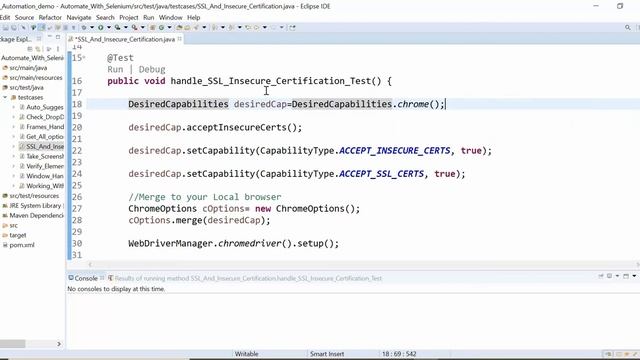The height and width of the screenshot is (360, 640).
Task: Toggle Link with Editor in Package Explorer
Action: click(x=38, y=49)
